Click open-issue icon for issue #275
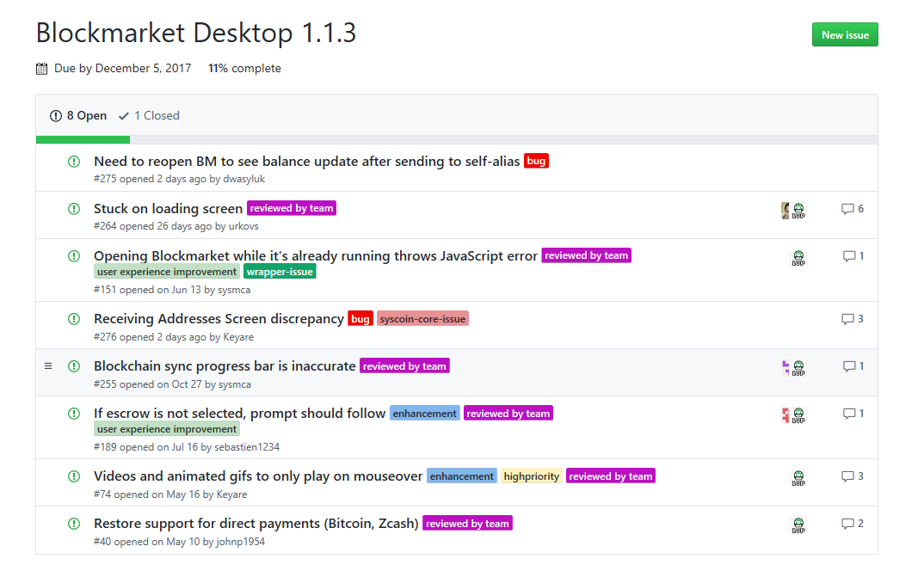This screenshot has height=577, width=924. click(74, 162)
